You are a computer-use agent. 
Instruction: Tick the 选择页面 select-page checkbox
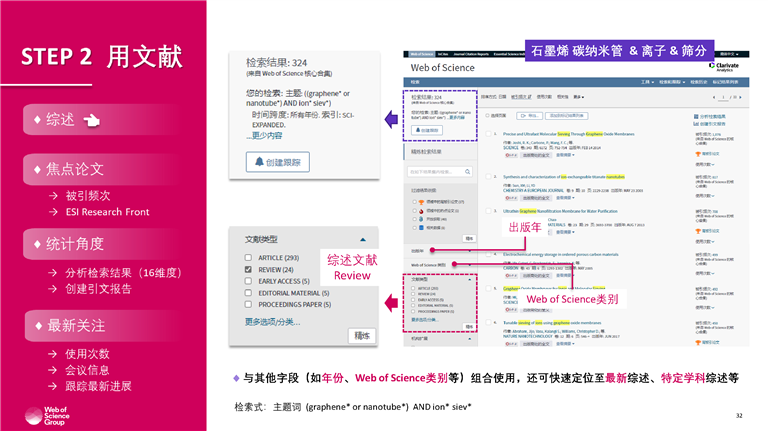487,116
